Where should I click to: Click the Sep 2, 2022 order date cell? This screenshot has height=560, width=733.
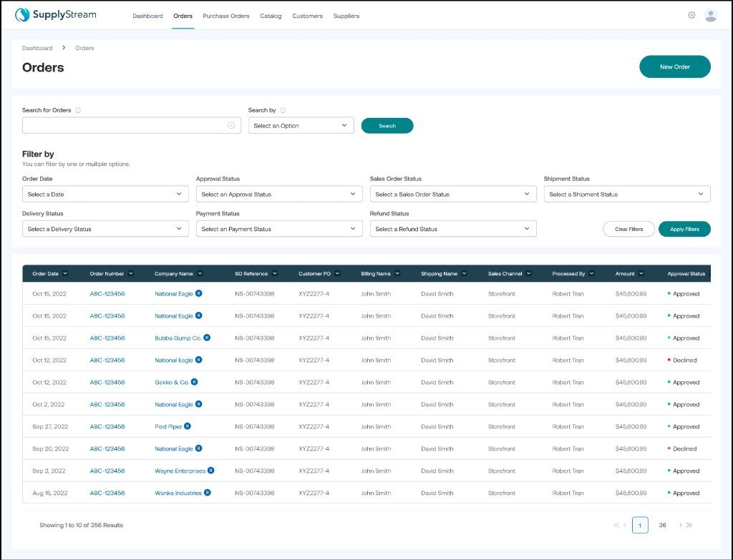pyautogui.click(x=49, y=471)
